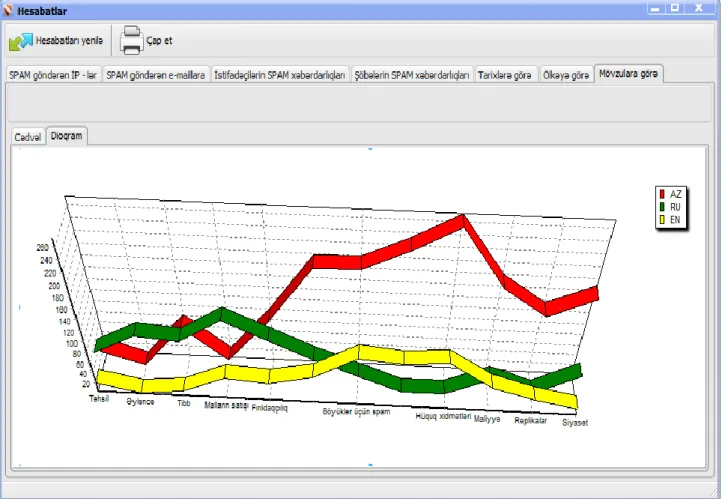Click the 'Tibb' axis label
Screen dimensions: 725x499
click(x=184, y=403)
